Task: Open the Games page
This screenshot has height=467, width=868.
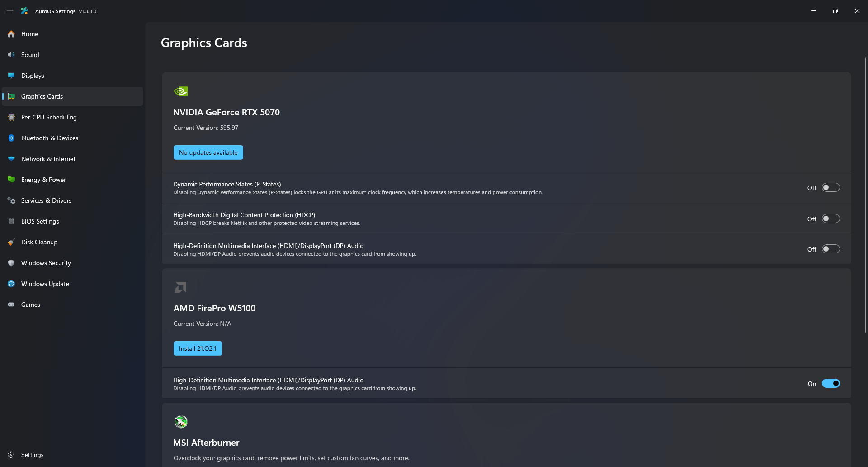Action: point(72,305)
